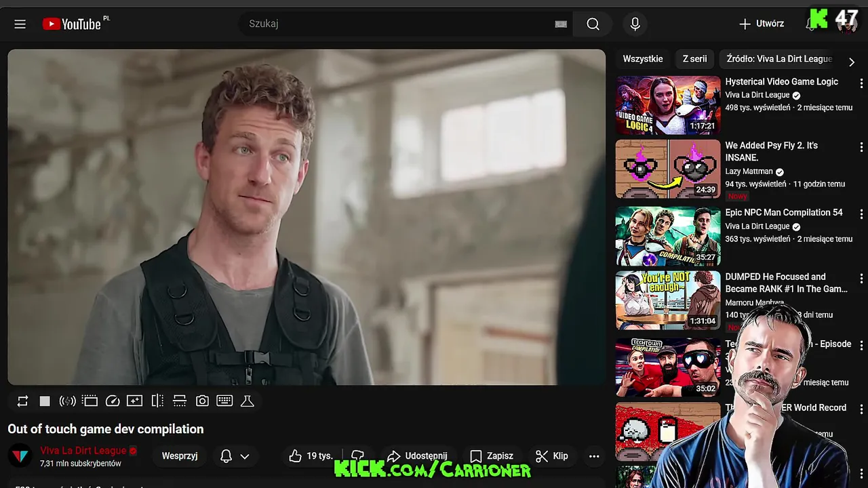Open Viva La Dirt League channel avatar
Viewport: 868px width, 488px height.
[20, 456]
